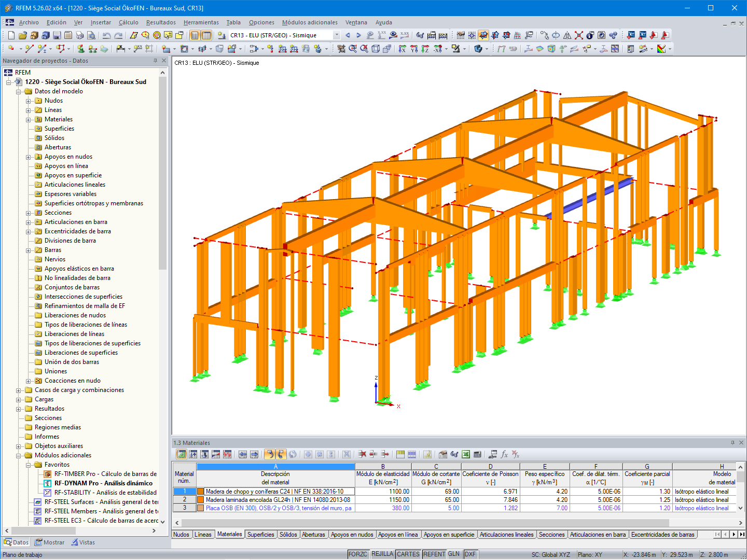Enable GLN mode in the status bar

click(x=454, y=554)
